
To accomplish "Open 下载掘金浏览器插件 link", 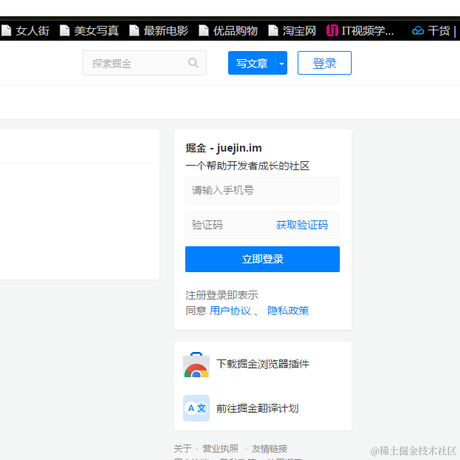I will tap(263, 364).
